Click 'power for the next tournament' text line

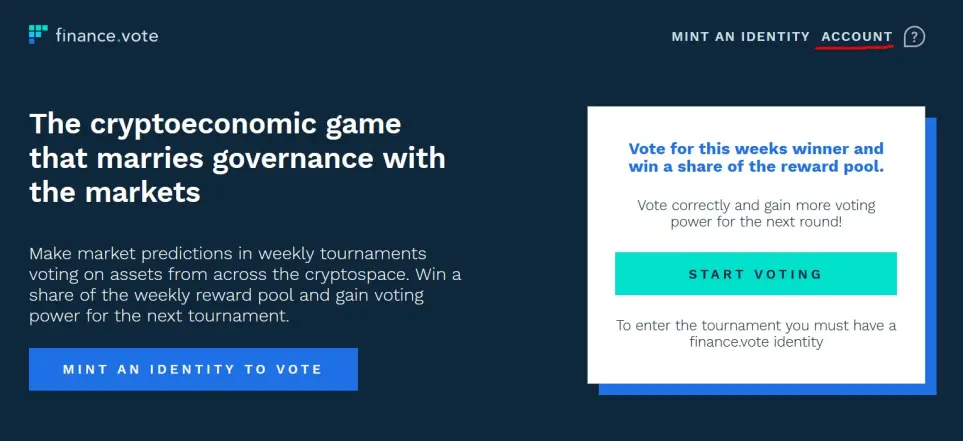158,317
